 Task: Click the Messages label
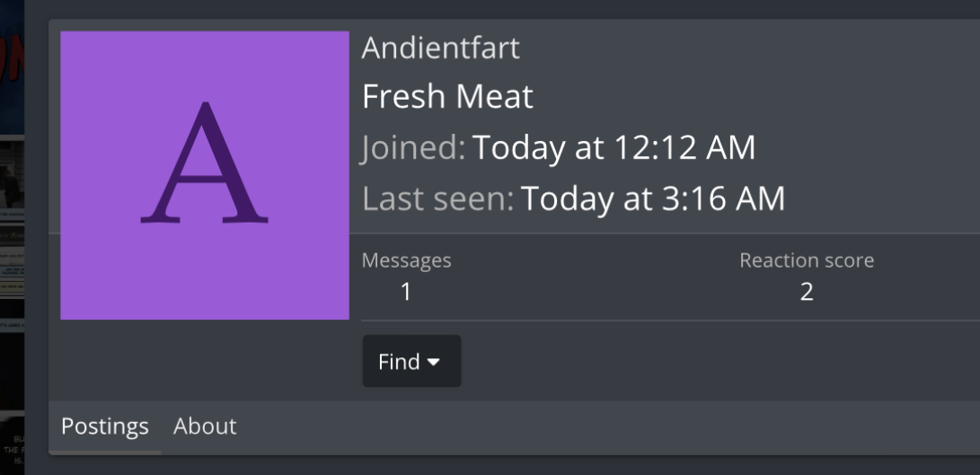[x=406, y=261]
